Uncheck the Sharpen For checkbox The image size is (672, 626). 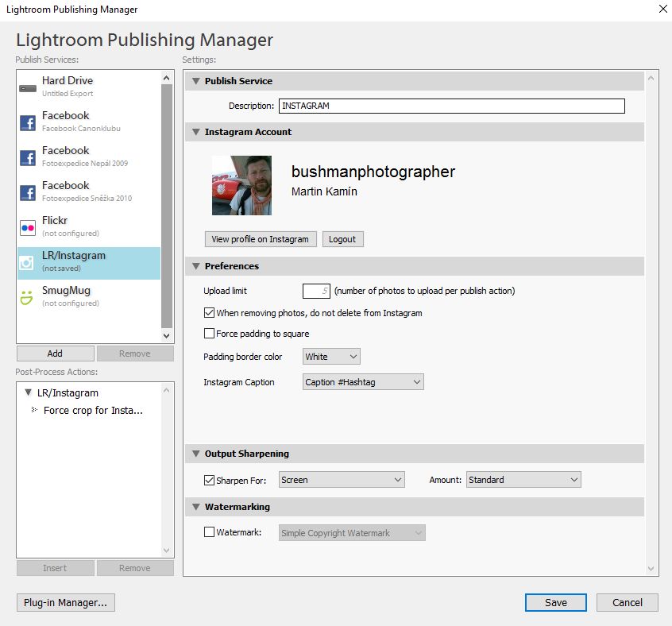pyautogui.click(x=209, y=481)
